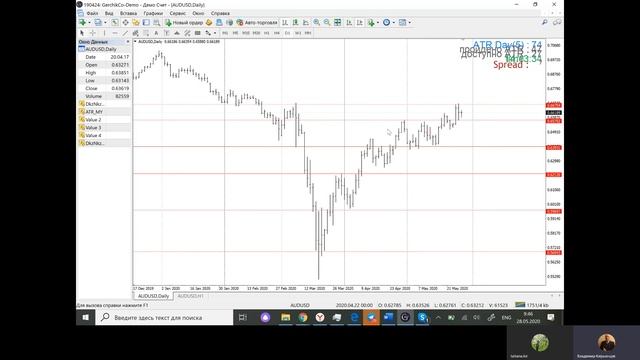Expand the Templates dropdown arrow
This screenshot has height=360, width=640.
click(x=409, y=22)
